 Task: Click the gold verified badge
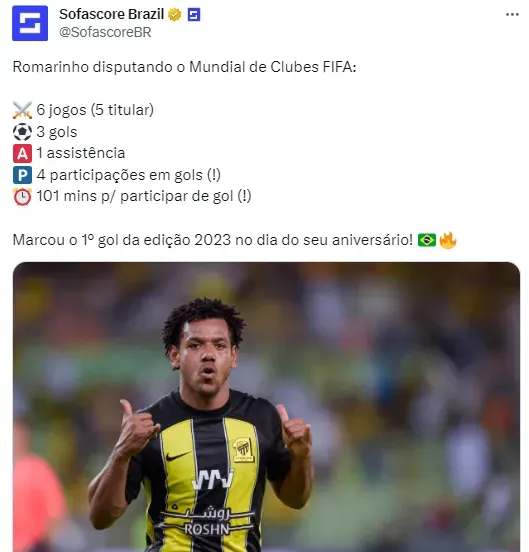pyautogui.click(x=175, y=15)
